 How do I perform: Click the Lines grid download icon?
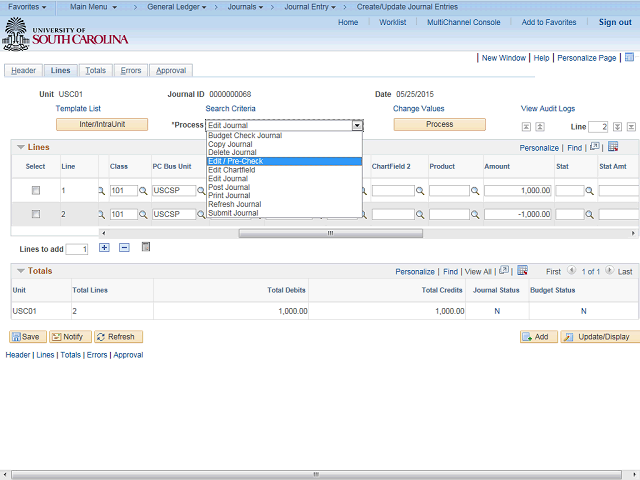(x=613, y=147)
